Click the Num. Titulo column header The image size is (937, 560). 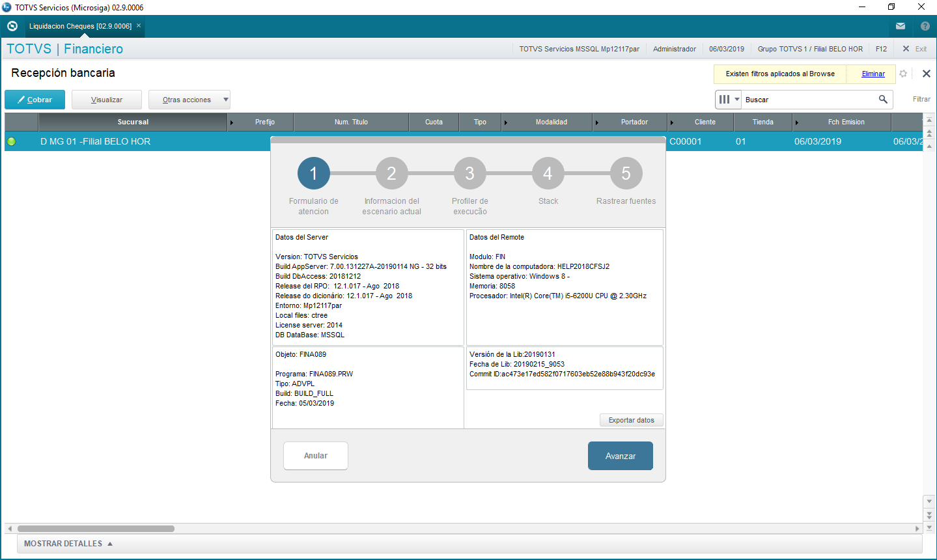tap(351, 122)
